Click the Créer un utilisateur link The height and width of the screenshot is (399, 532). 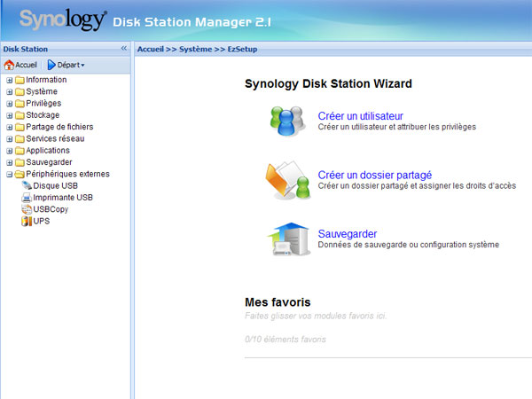tap(360, 116)
